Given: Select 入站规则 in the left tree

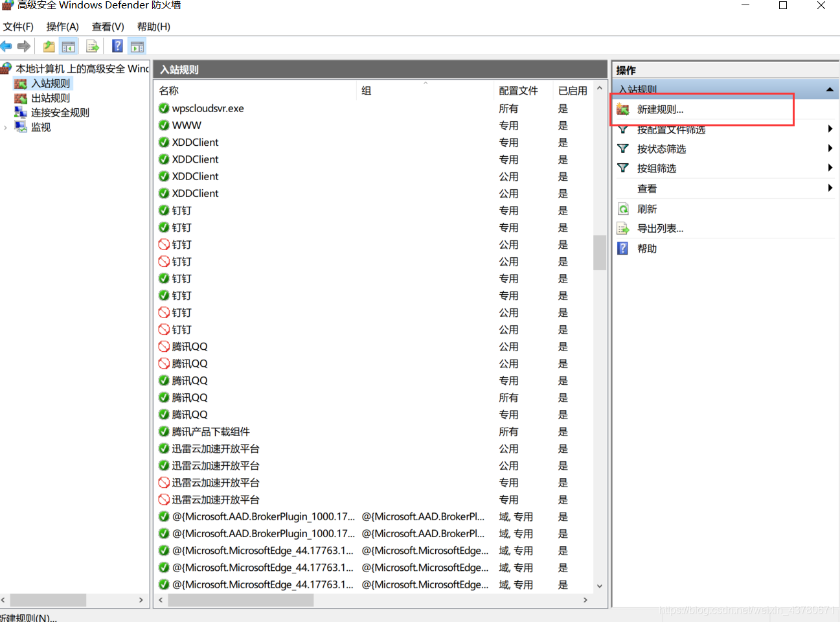Looking at the screenshot, I should coord(51,83).
